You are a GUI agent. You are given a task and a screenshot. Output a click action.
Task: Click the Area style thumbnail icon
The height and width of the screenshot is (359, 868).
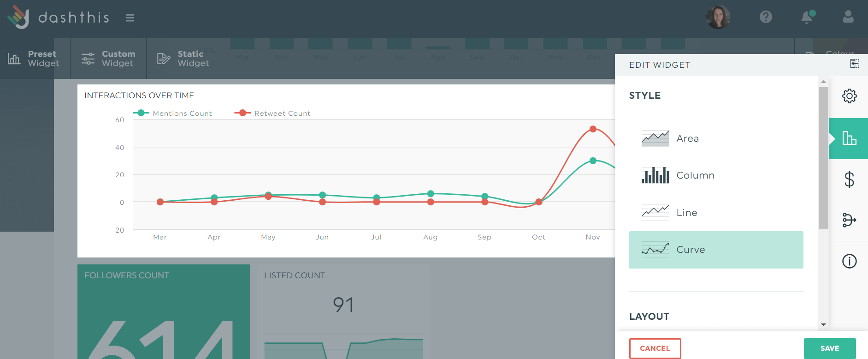tap(655, 138)
